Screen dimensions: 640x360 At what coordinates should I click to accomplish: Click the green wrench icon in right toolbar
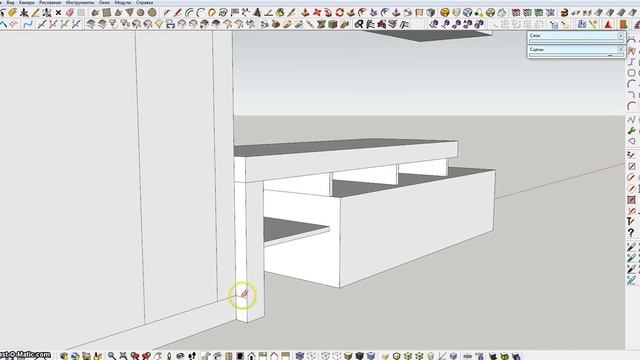pos(631,131)
